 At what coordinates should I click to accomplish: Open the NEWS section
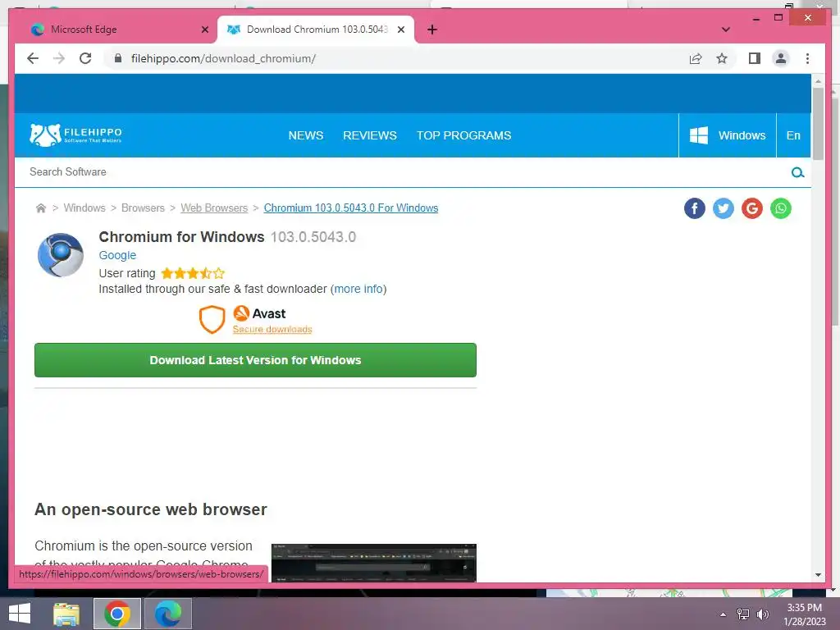[x=305, y=135]
